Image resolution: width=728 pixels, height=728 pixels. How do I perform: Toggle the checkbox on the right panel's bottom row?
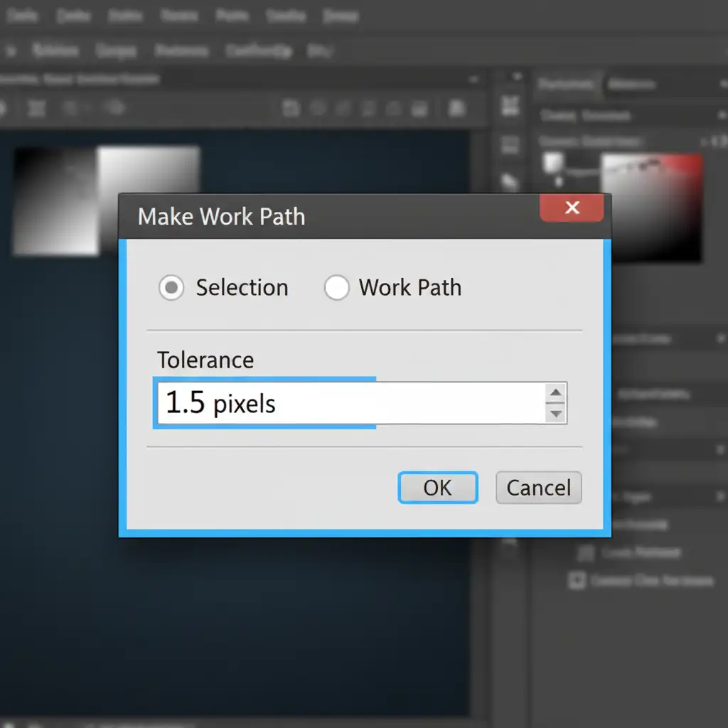coord(577,580)
